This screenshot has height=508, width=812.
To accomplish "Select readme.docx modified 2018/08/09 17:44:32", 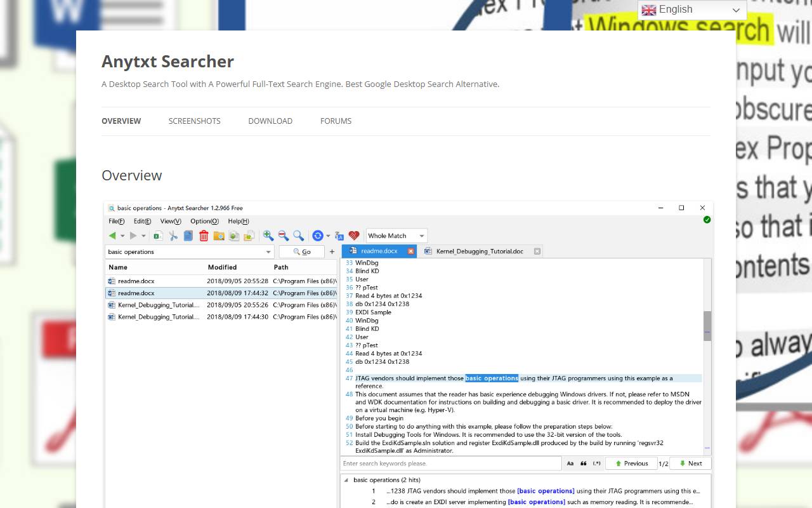I will pos(221,293).
